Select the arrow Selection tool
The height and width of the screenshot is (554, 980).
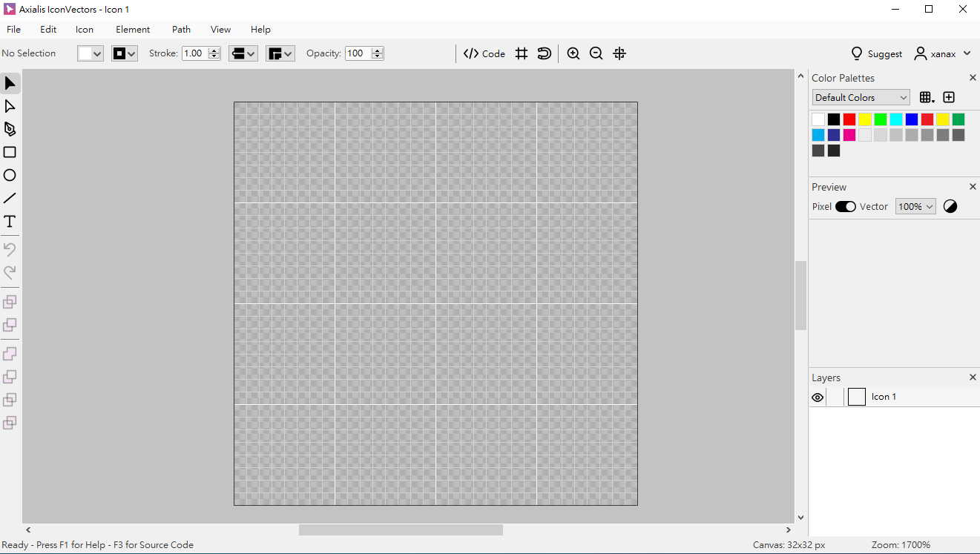coord(10,83)
